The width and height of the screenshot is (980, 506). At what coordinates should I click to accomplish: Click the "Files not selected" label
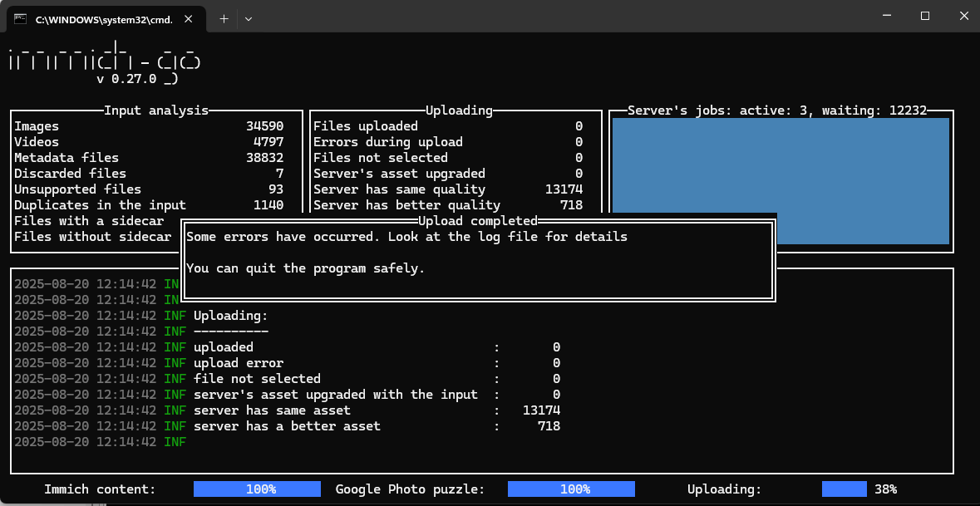click(381, 157)
